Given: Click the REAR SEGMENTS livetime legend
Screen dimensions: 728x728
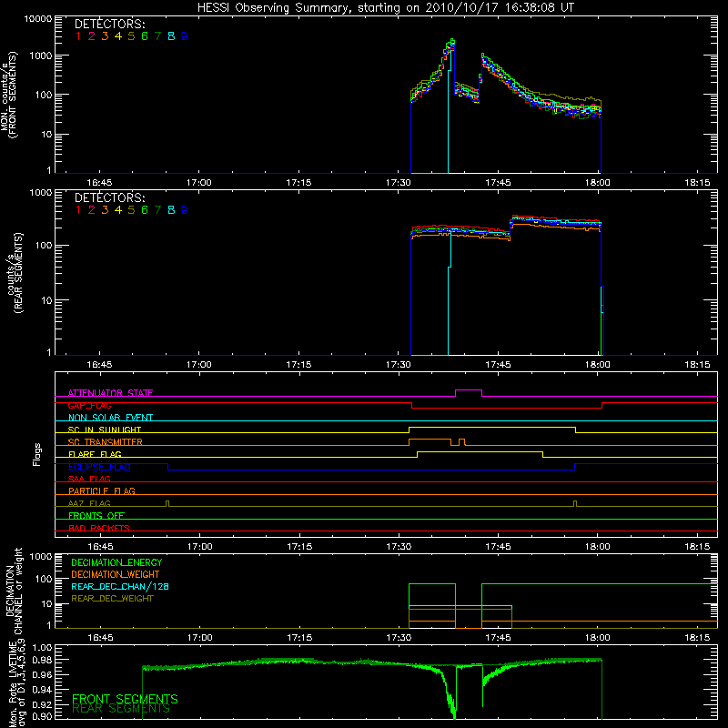Looking at the screenshot, I should (121, 709).
